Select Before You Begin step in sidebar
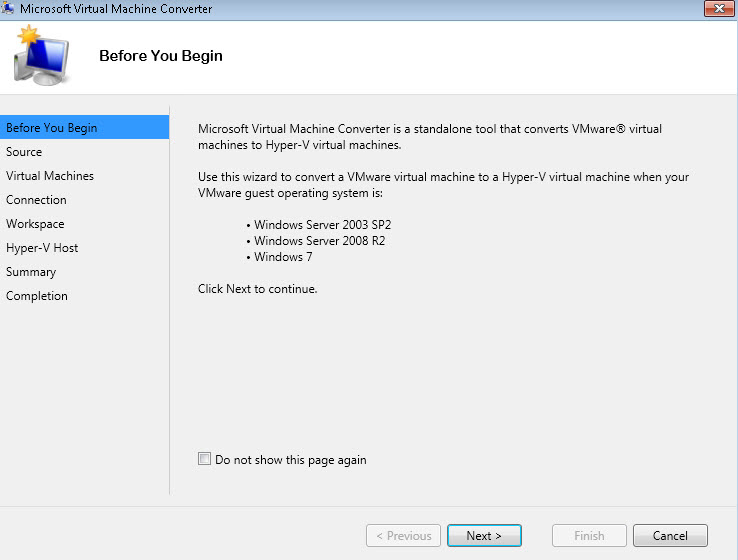The width and height of the screenshot is (738, 560). pyautogui.click(x=84, y=128)
